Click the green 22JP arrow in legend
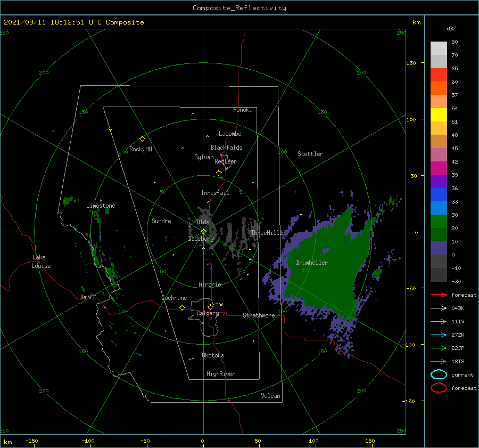479x448 pixels. [x=439, y=348]
